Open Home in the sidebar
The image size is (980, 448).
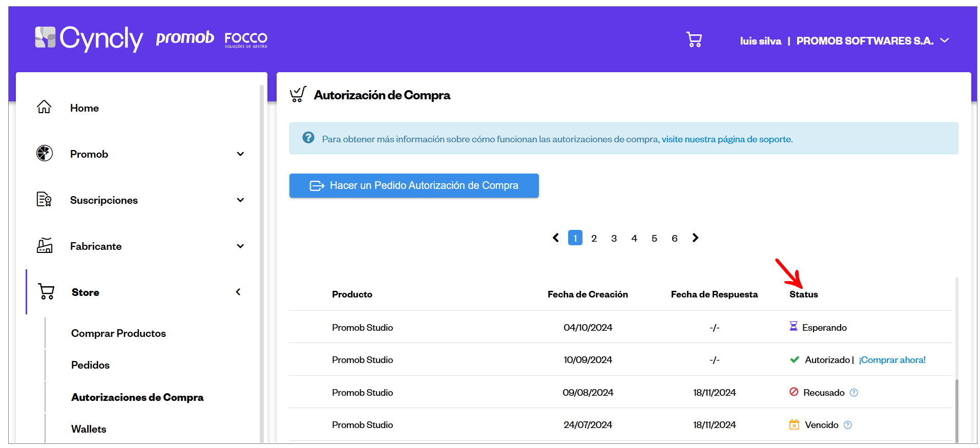pos(85,108)
